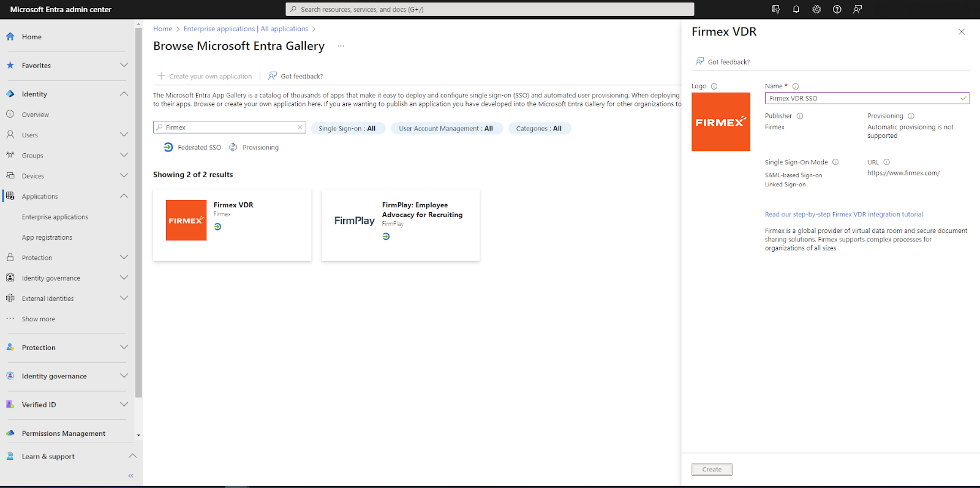The height and width of the screenshot is (488, 980).
Task: Click the Home house icon in sidebar
Action: click(x=10, y=37)
